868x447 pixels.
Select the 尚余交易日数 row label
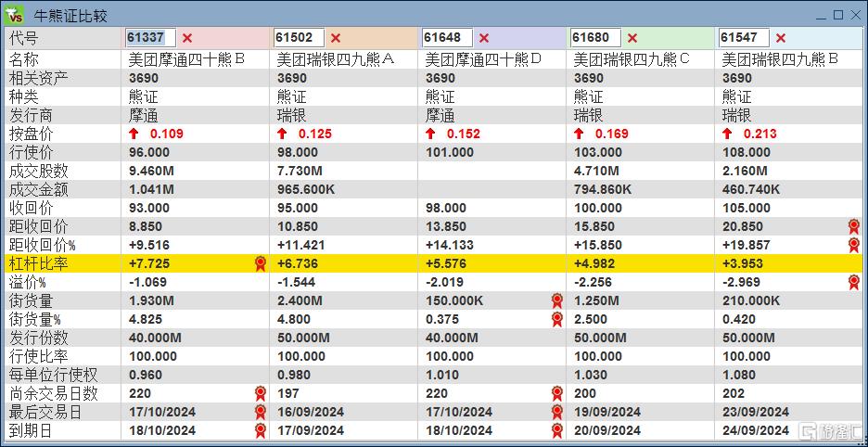tap(54, 393)
